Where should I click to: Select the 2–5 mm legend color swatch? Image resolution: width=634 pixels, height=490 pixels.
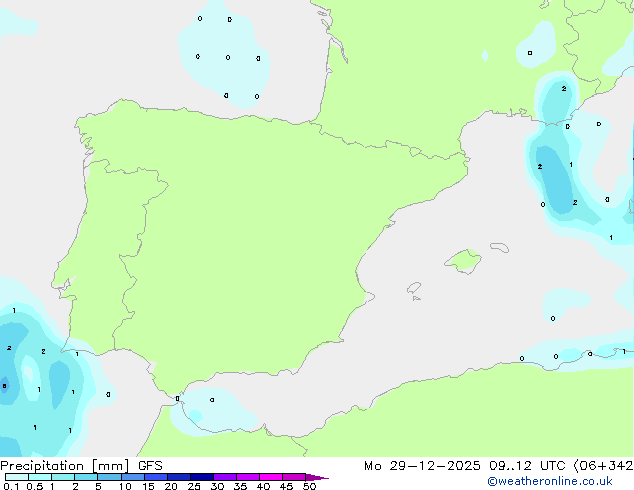[x=86, y=477]
